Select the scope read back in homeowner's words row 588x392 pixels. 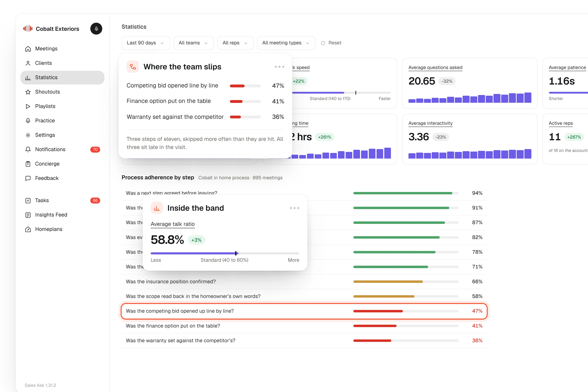pos(304,296)
